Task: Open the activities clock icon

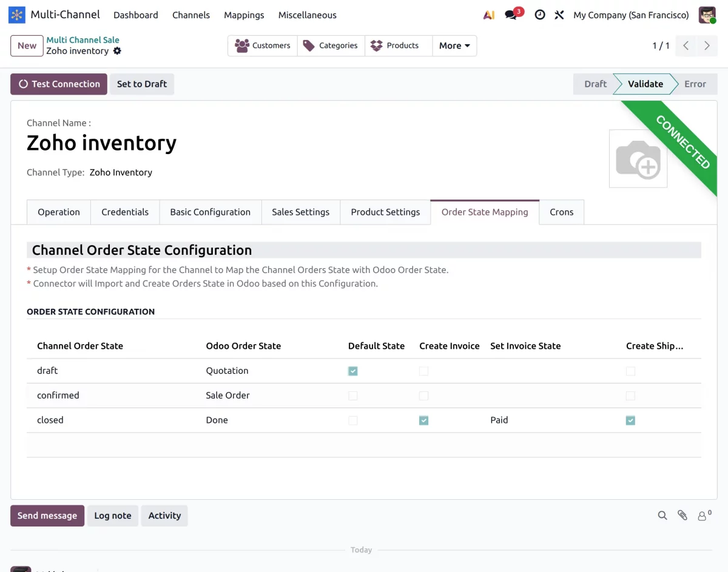Action: coord(539,15)
